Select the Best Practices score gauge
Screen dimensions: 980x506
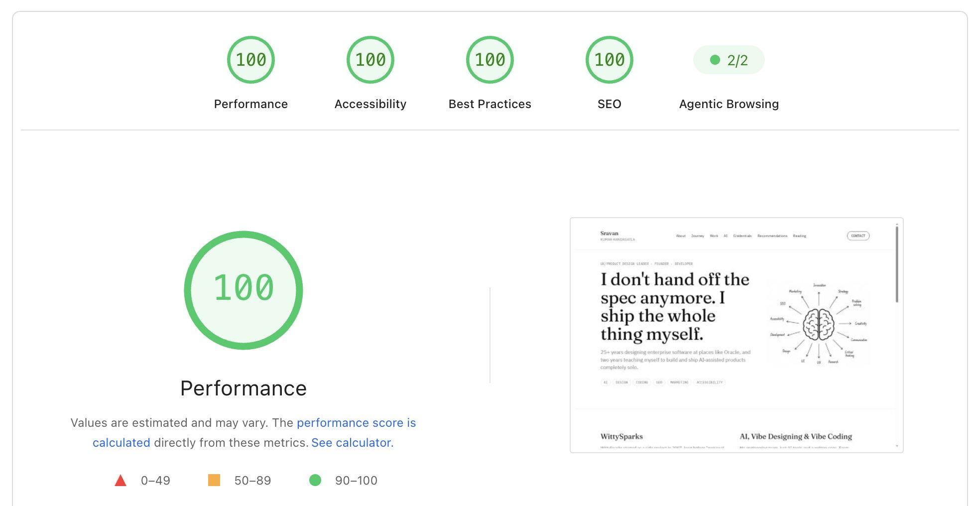coord(490,60)
